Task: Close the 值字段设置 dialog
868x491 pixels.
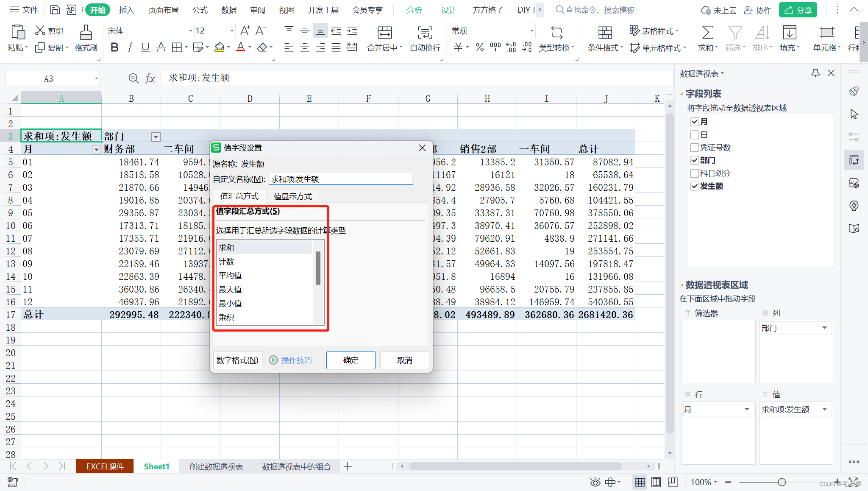Action: [422, 148]
